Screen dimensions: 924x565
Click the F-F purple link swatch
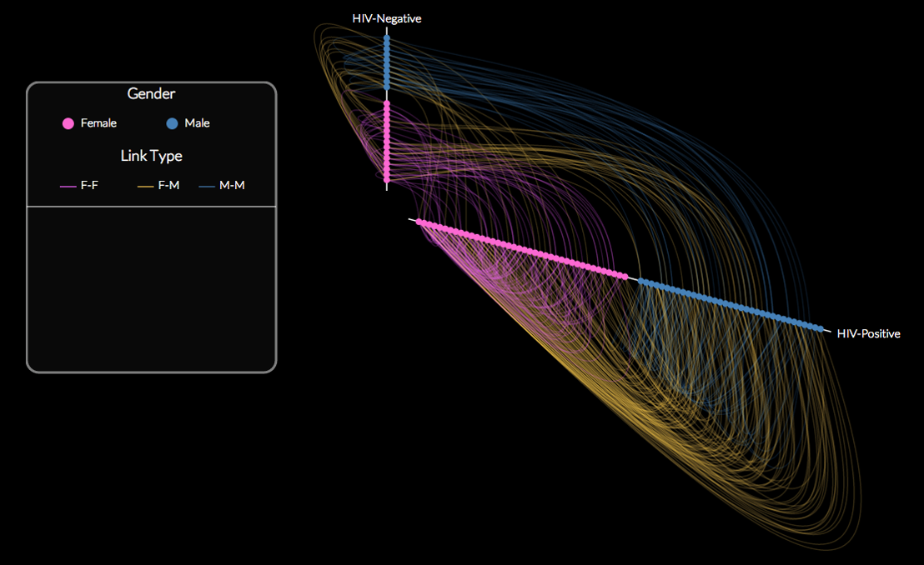click(68, 186)
